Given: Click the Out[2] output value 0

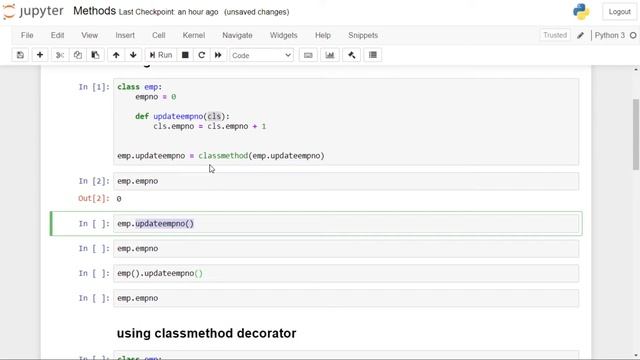Looking at the screenshot, I should (119, 199).
